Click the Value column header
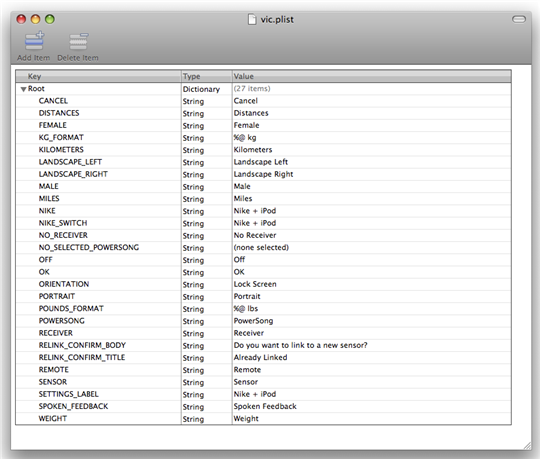 [372, 76]
